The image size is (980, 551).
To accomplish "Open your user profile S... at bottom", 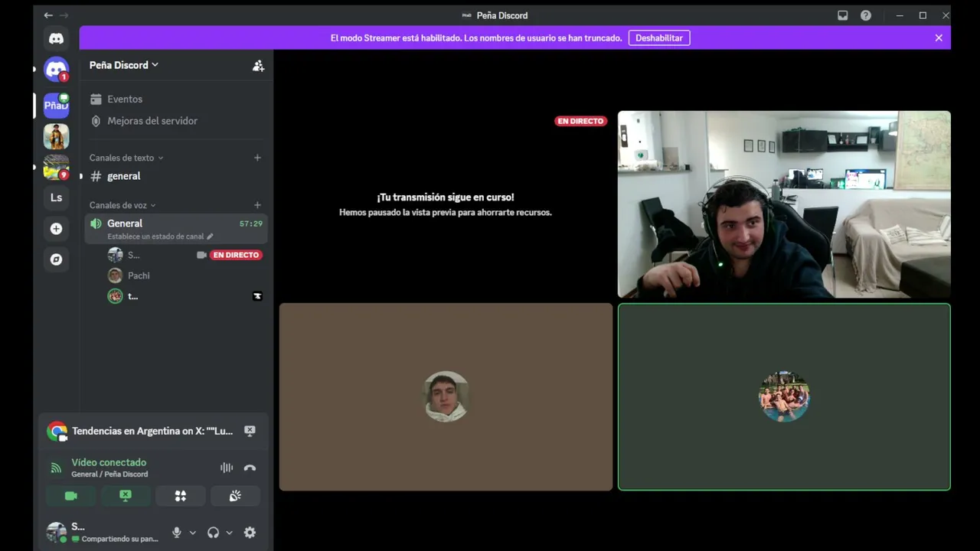I will (105, 532).
